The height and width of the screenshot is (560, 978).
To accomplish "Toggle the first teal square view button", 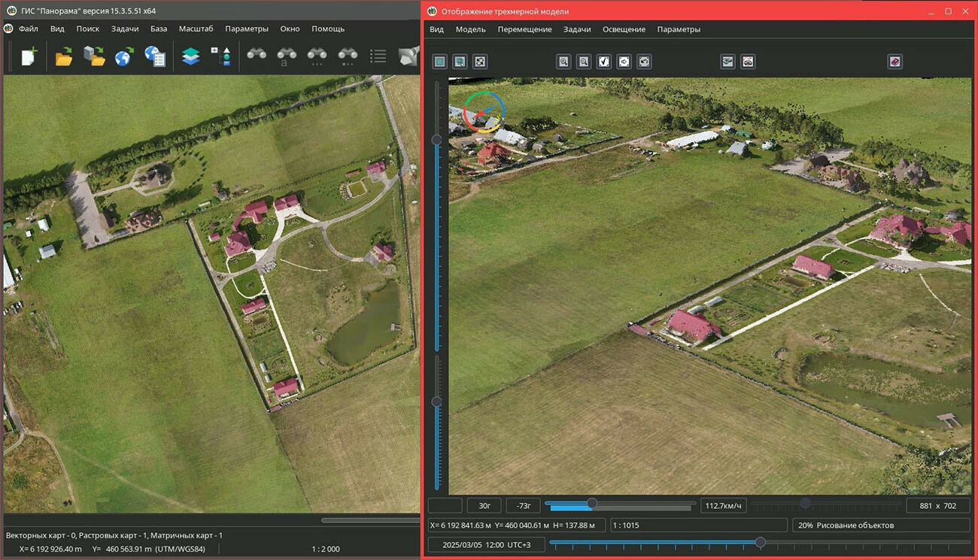I will click(x=440, y=62).
